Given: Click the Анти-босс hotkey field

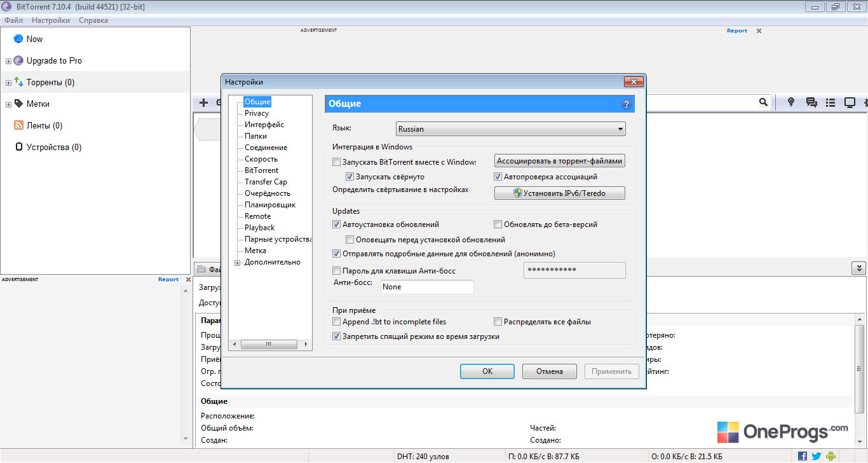Looking at the screenshot, I should [428, 287].
